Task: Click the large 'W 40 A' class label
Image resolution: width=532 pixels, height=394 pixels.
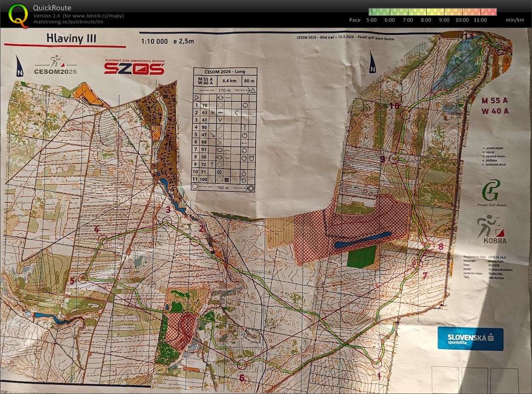Action: coord(495,111)
